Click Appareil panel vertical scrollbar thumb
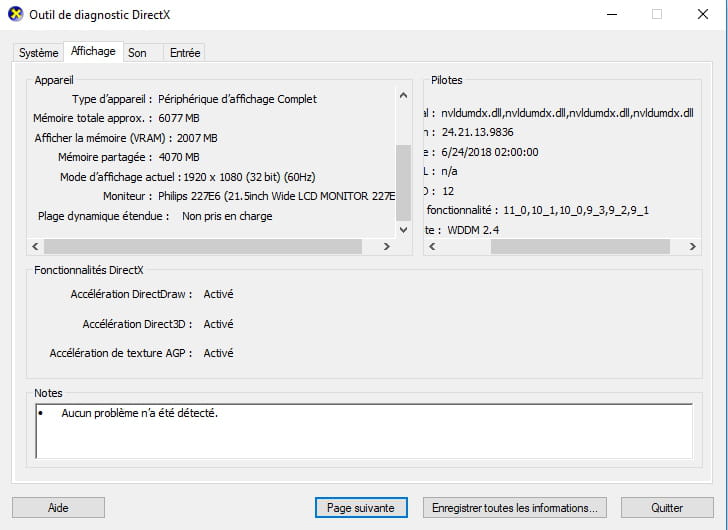Screen dimensions: 728x530 [x=403, y=183]
